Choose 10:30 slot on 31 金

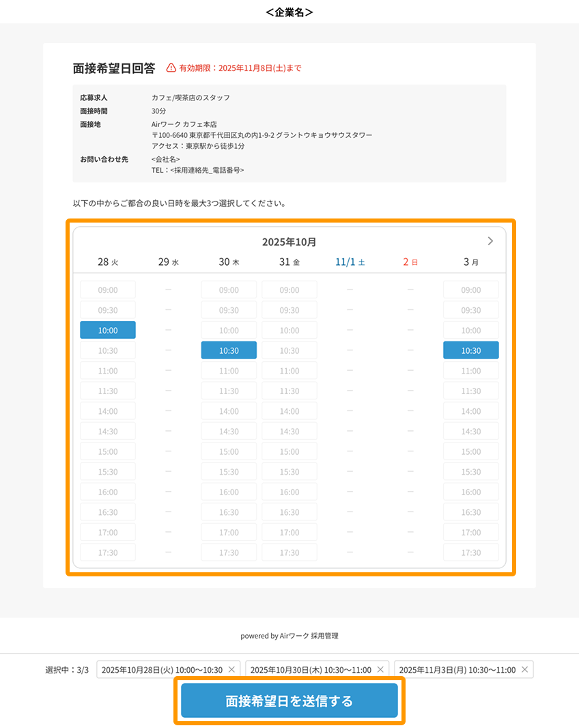pyautogui.click(x=289, y=350)
